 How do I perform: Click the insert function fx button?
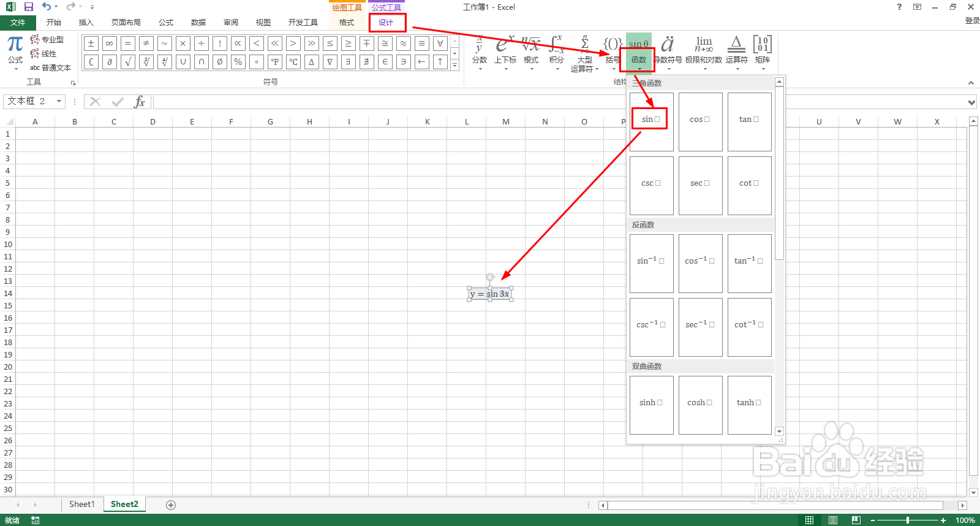pos(140,102)
